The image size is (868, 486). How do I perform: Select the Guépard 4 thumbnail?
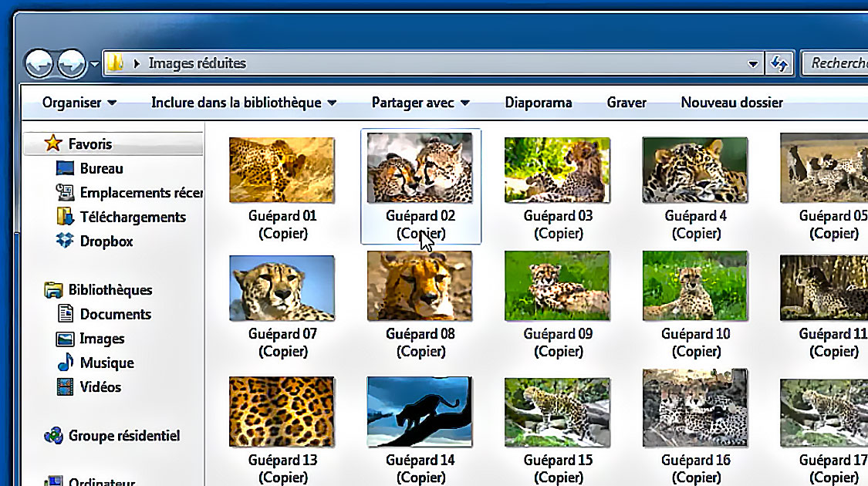(694, 170)
